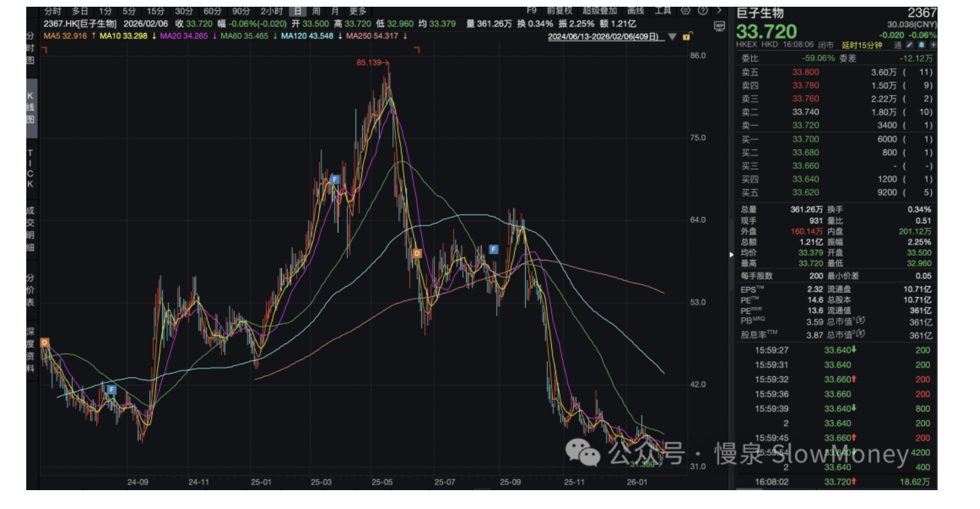The image size is (980, 509).
Task: Open the 画线 drawing tools menu
Action: click(x=635, y=11)
